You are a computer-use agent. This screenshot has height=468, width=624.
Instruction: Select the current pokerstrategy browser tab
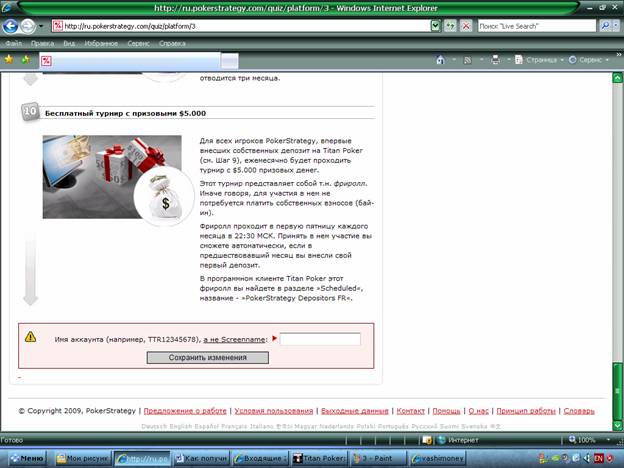[x=130, y=61]
